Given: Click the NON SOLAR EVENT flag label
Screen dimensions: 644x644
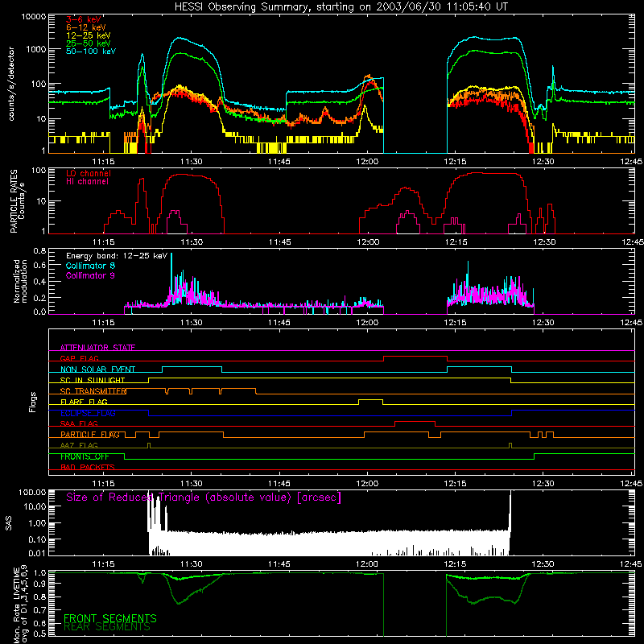Looking at the screenshot, I should click(97, 369).
